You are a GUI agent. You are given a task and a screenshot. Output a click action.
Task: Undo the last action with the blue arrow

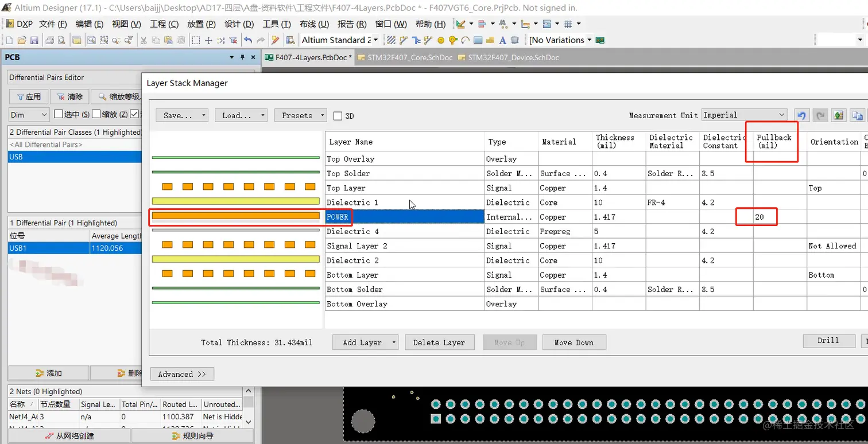[248, 40]
